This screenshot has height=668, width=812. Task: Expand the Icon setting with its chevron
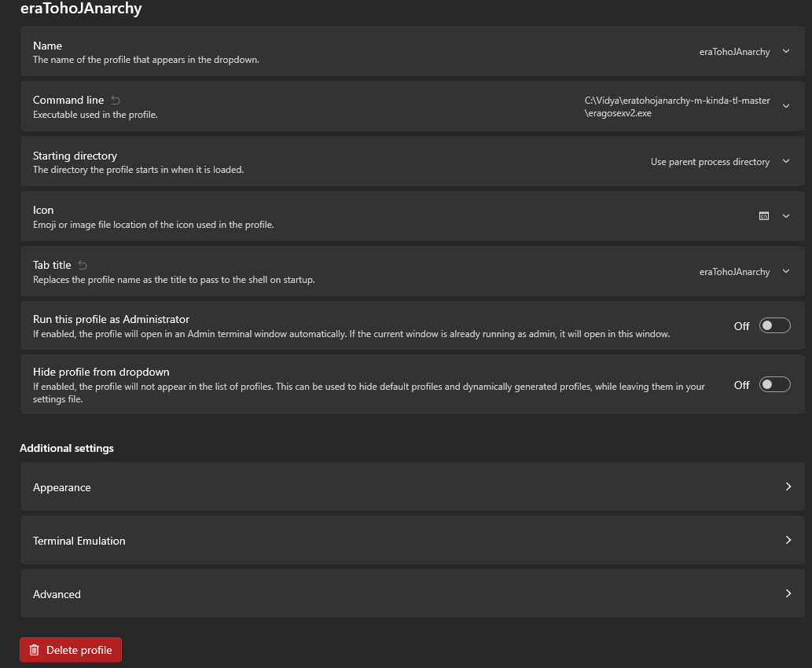[x=786, y=216]
